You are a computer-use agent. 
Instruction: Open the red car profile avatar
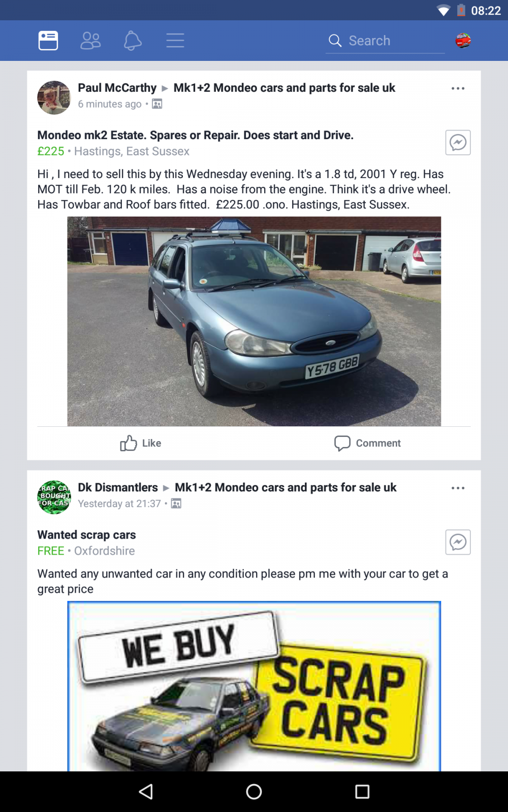click(x=463, y=41)
